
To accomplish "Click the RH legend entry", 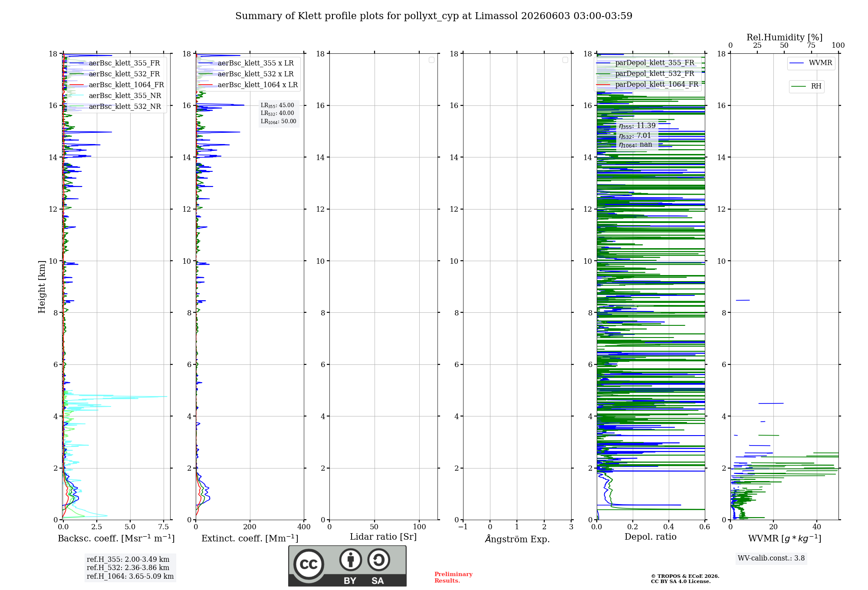I will [x=807, y=86].
